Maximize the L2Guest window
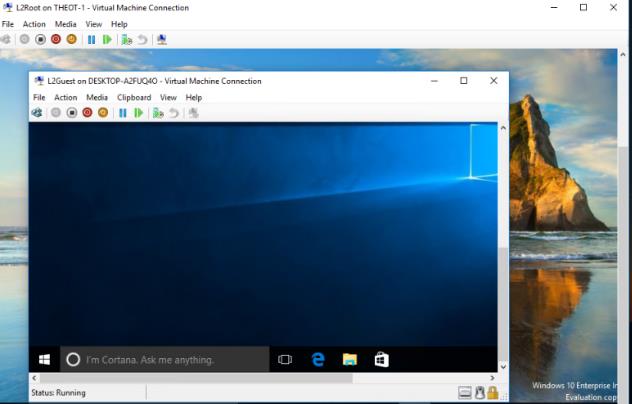The width and height of the screenshot is (632, 404). click(x=464, y=81)
